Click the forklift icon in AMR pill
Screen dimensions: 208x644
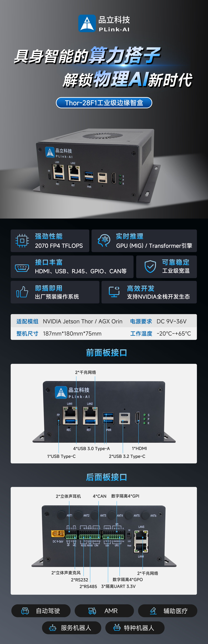[92, 611]
